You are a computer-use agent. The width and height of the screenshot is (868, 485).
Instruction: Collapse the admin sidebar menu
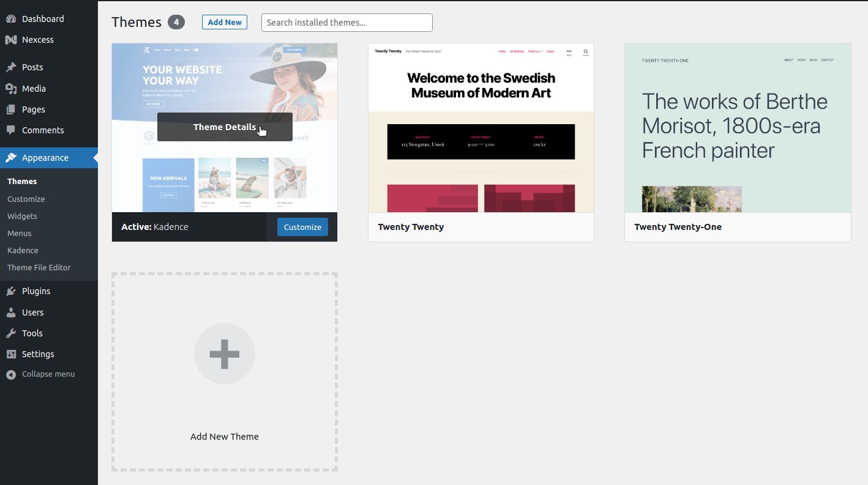pos(47,374)
